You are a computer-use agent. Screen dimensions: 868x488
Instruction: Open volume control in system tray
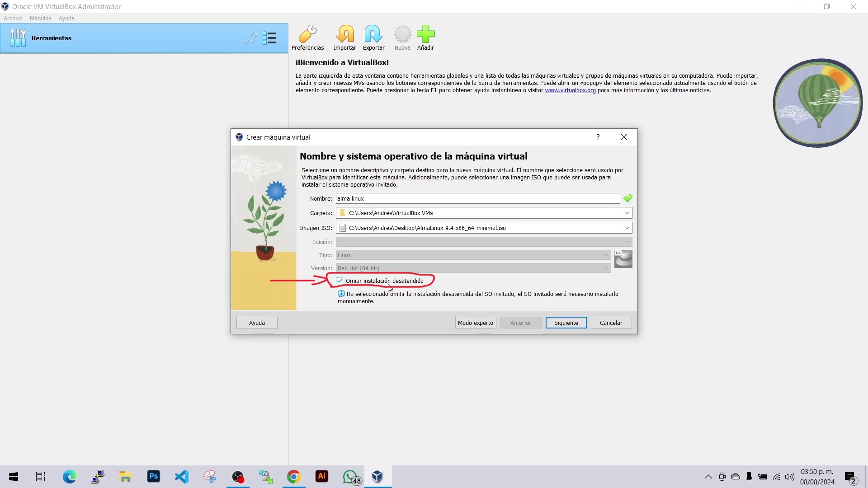click(x=790, y=477)
